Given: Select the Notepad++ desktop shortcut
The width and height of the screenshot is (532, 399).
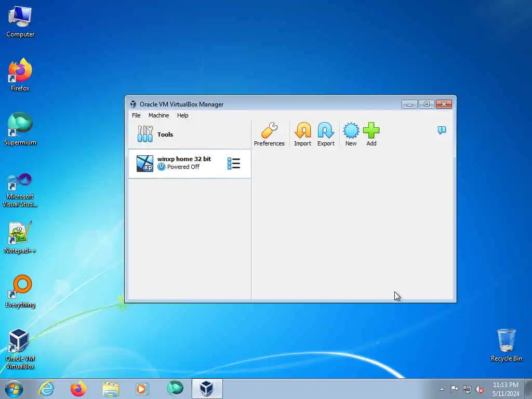Looking at the screenshot, I should 20,237.
